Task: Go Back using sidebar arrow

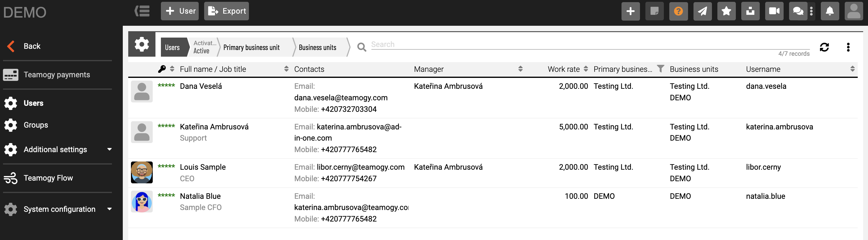Action: coord(11,46)
